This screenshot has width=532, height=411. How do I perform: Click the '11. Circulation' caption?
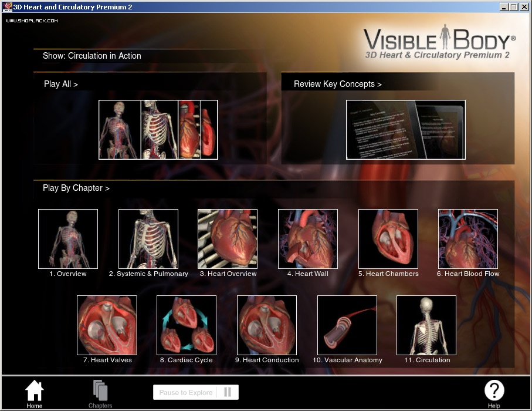pos(427,360)
